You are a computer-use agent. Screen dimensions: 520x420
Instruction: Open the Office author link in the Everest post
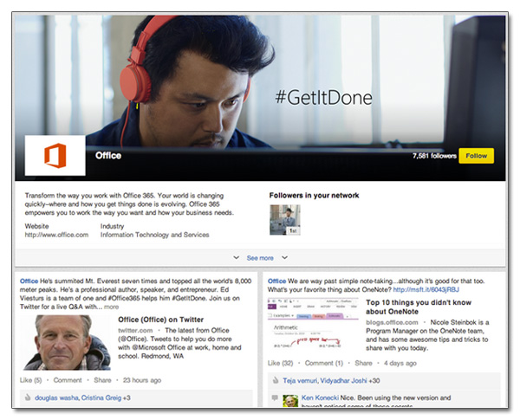click(29, 281)
